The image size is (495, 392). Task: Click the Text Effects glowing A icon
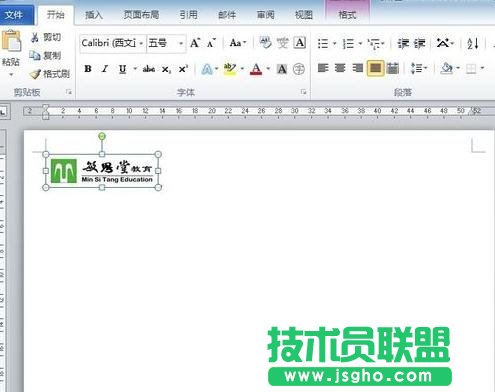(x=207, y=69)
